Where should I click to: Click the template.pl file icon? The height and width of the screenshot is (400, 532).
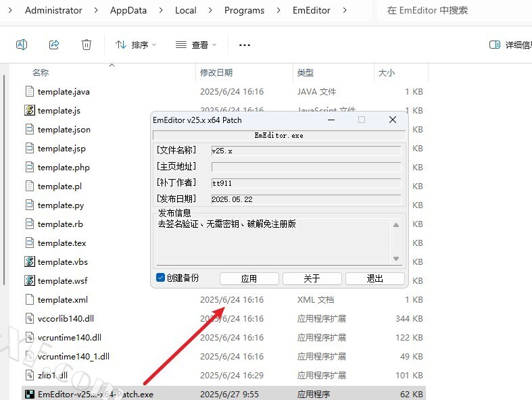30,186
